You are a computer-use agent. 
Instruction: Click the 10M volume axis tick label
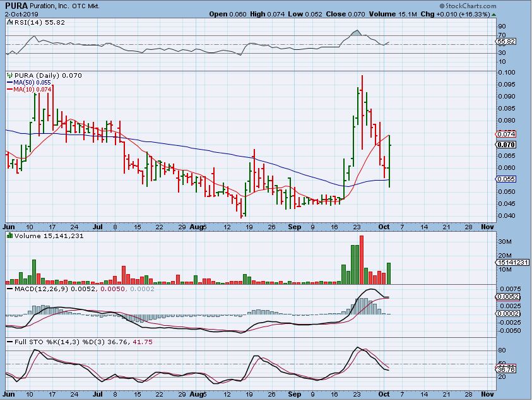pyautogui.click(x=504, y=270)
